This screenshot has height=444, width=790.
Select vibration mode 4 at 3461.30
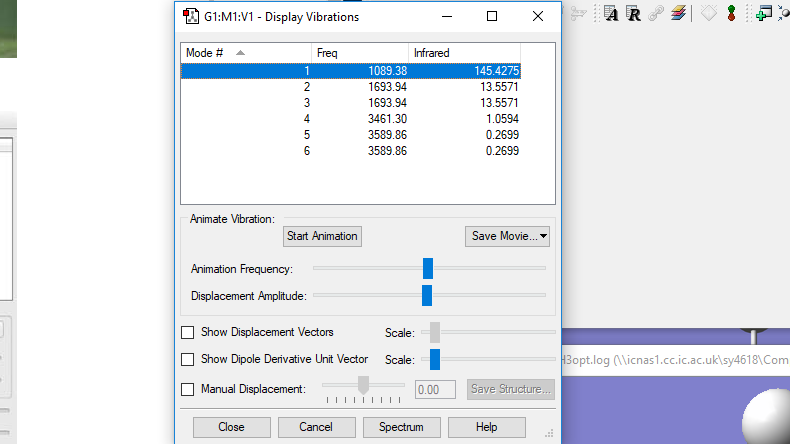coord(350,119)
